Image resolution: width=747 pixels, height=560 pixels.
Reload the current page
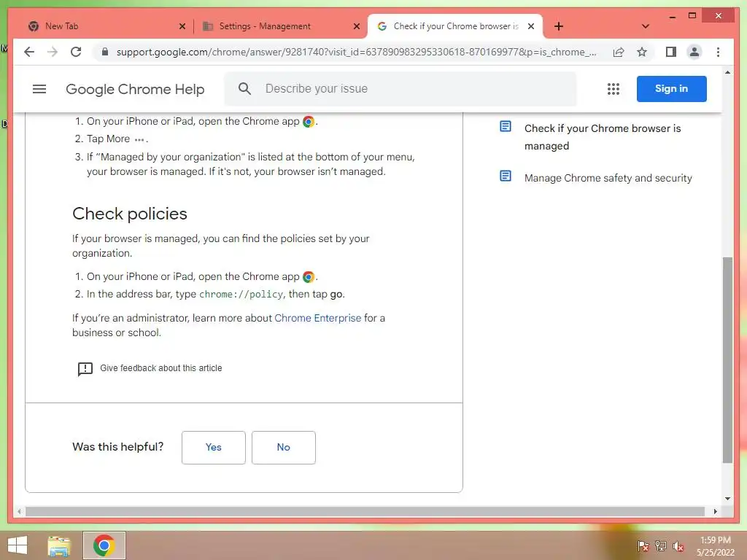76,52
